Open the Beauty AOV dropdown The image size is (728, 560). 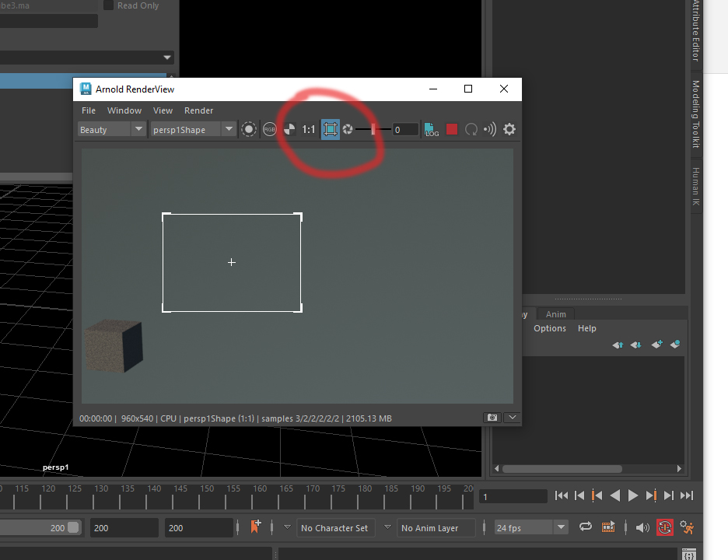coord(110,129)
